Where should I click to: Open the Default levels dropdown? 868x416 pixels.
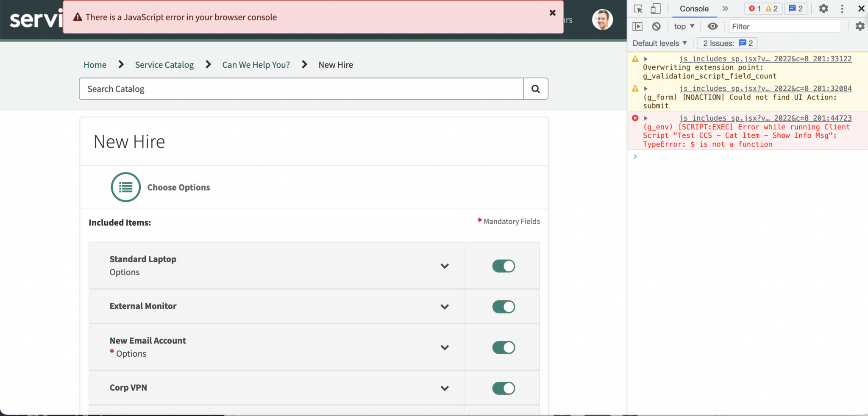pos(659,43)
